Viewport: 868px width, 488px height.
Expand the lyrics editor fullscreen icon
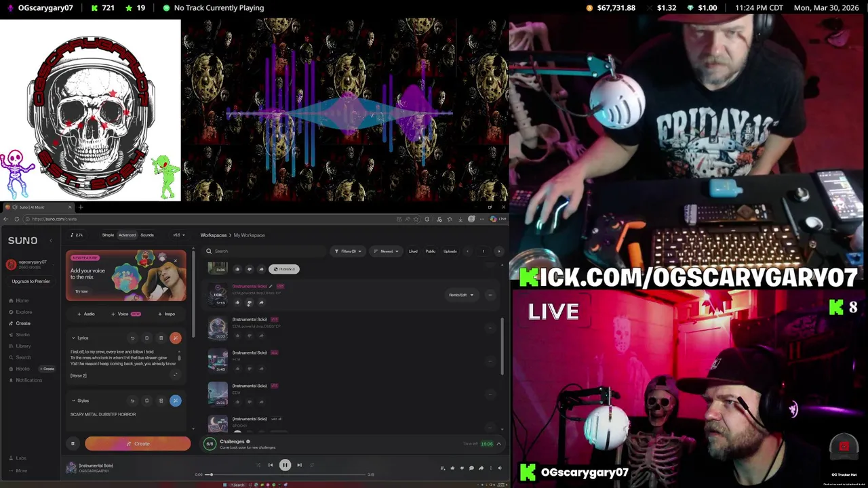175,375
